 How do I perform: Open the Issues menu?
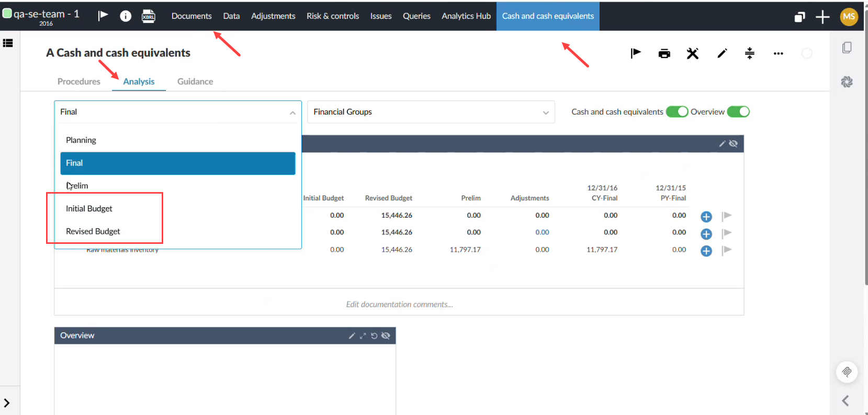(381, 16)
